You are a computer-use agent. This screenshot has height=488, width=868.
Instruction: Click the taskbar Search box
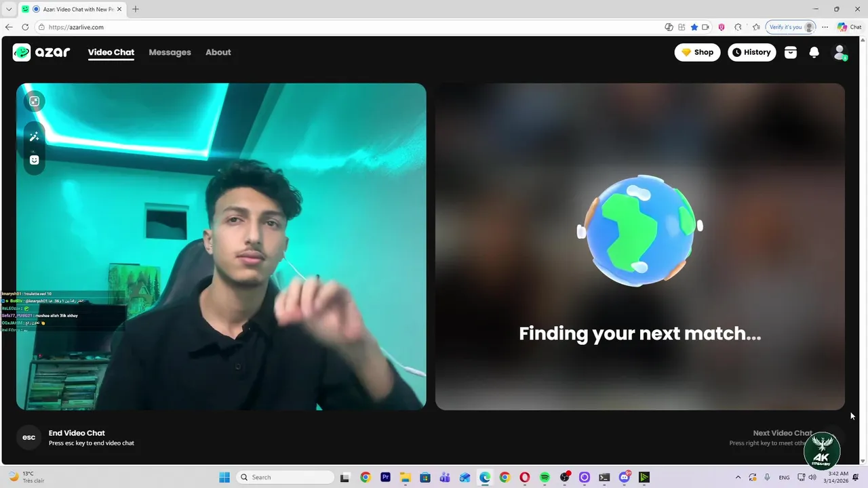coord(285,477)
